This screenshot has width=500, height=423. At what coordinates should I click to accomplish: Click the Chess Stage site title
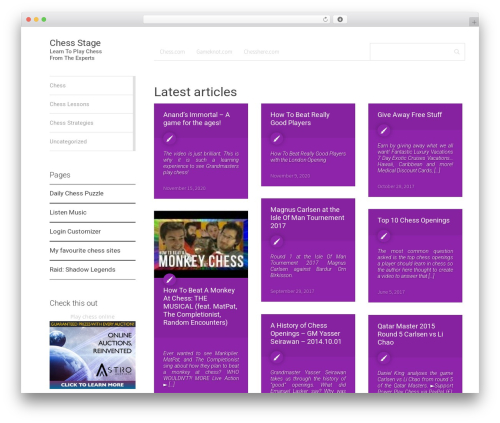click(75, 43)
